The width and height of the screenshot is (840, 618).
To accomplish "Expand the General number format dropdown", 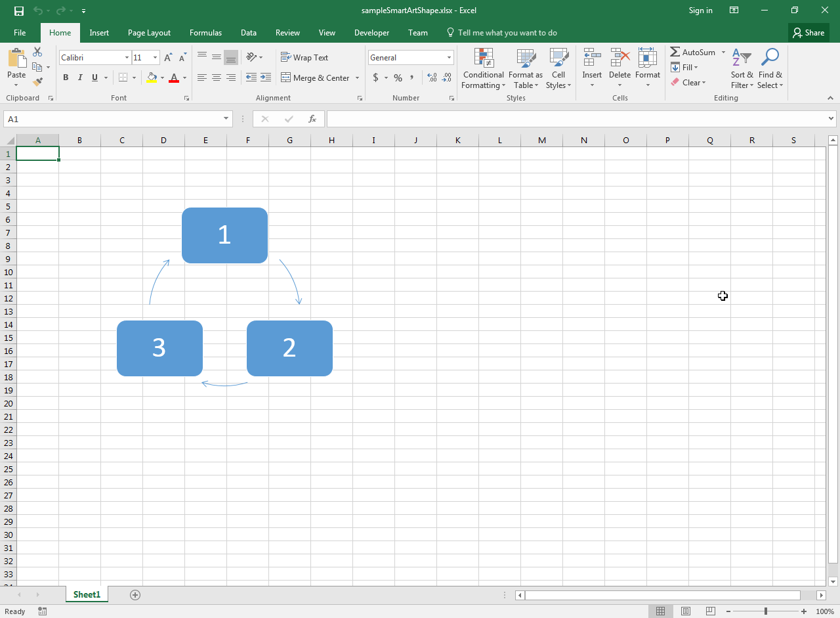I will 449,58.
